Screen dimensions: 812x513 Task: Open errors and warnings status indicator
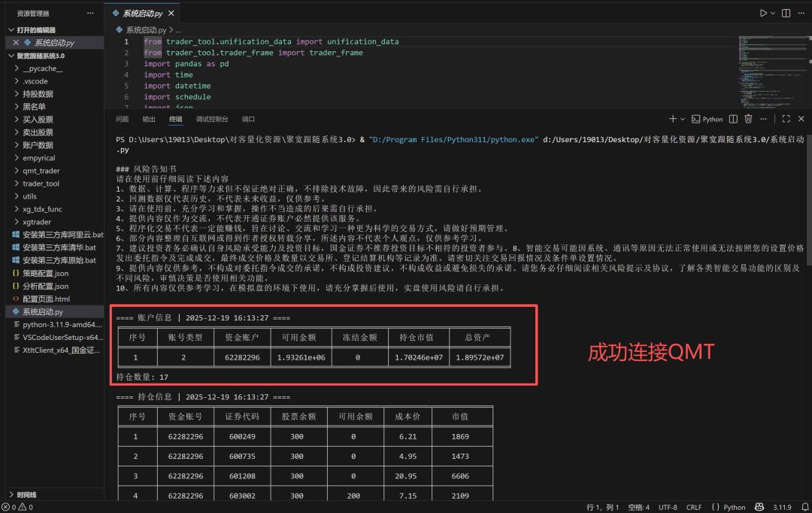tap(17, 507)
